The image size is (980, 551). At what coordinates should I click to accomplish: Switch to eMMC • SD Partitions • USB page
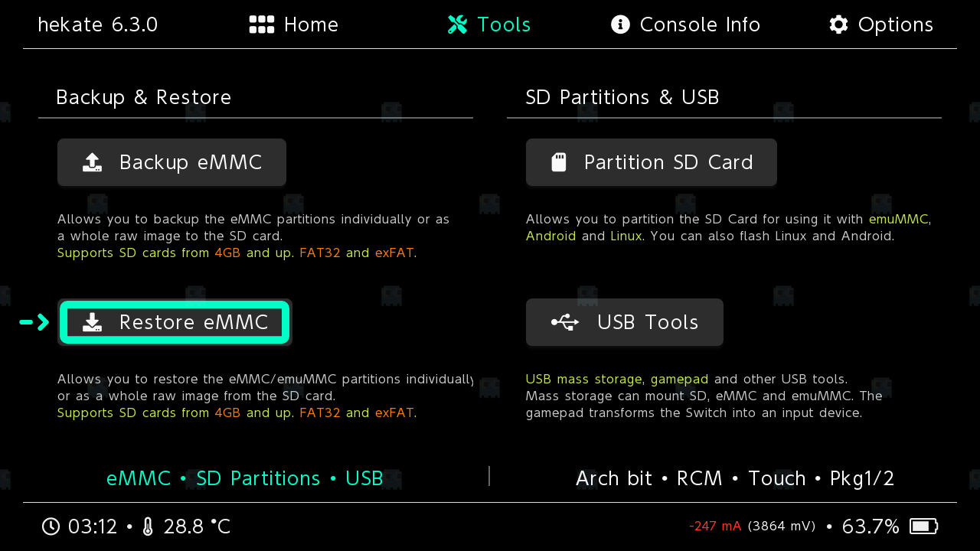[x=244, y=478]
